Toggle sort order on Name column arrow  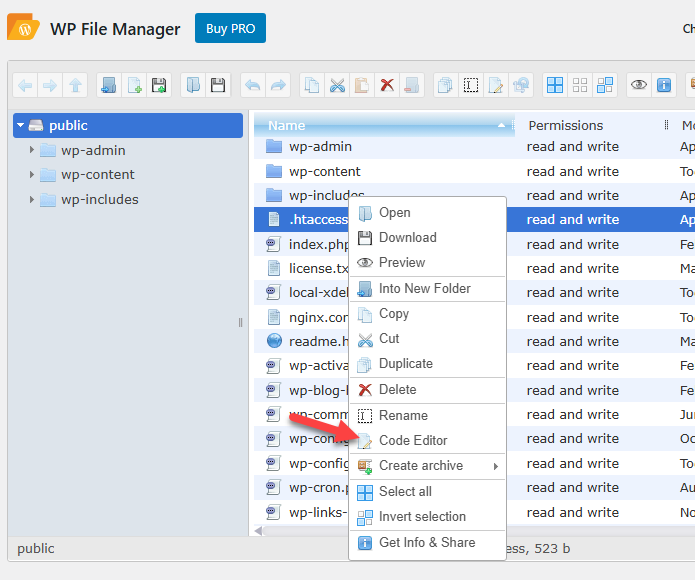click(x=501, y=125)
